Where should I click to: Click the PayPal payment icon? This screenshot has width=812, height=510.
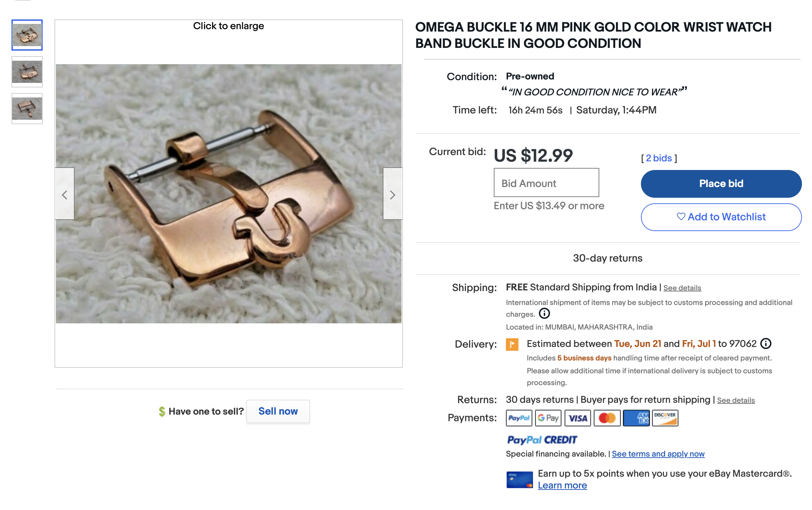click(x=519, y=418)
